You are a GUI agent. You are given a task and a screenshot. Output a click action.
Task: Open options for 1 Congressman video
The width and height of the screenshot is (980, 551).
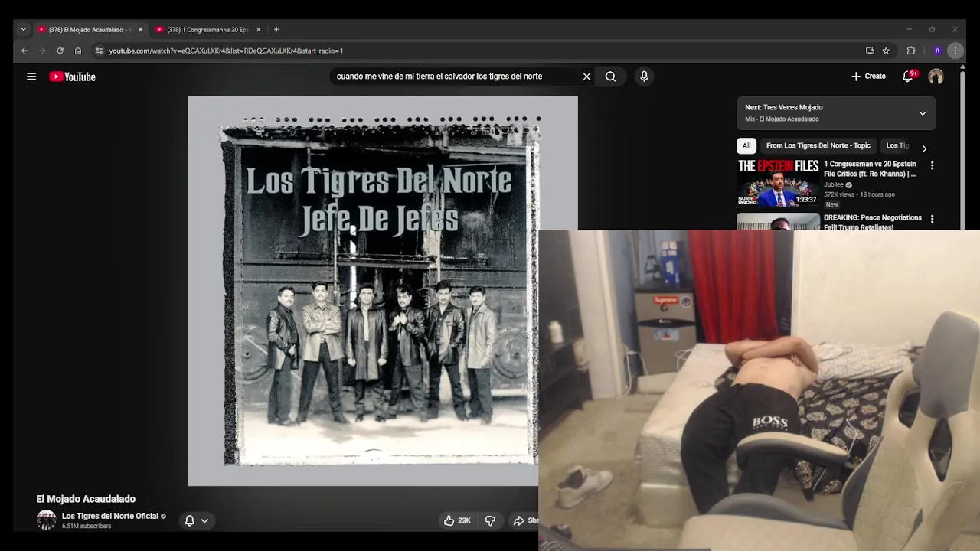[932, 165]
